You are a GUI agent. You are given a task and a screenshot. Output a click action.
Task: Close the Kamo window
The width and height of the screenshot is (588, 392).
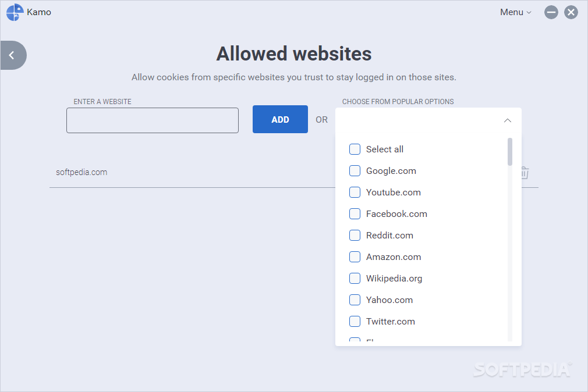pyautogui.click(x=571, y=12)
